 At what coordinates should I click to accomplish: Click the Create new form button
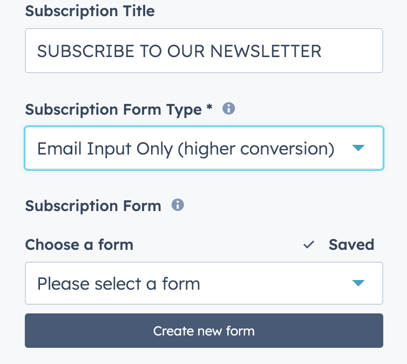pos(204,331)
